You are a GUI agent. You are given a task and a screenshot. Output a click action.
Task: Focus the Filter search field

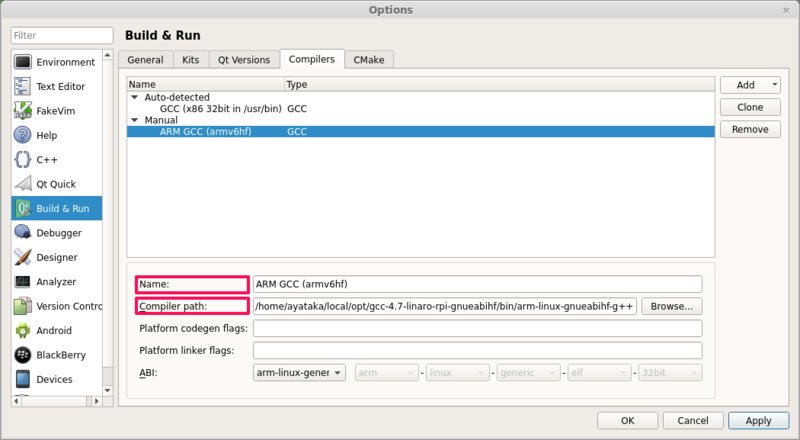point(62,35)
